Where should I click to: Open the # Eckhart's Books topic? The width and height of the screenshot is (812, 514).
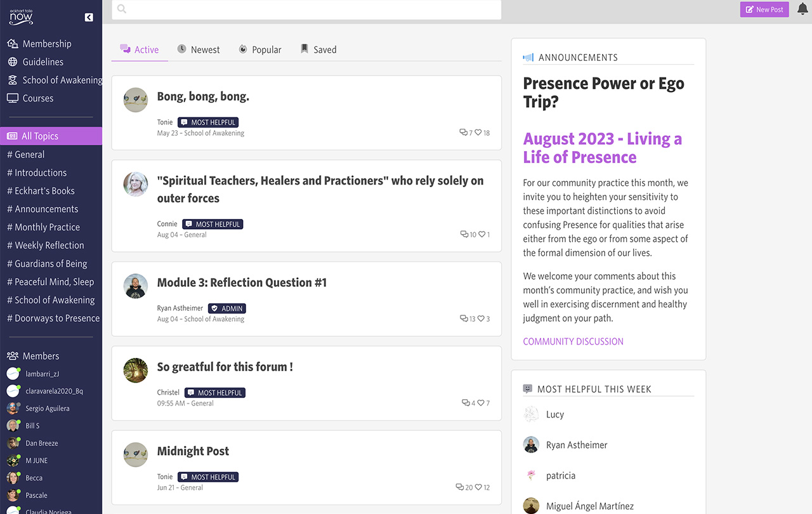tap(41, 190)
